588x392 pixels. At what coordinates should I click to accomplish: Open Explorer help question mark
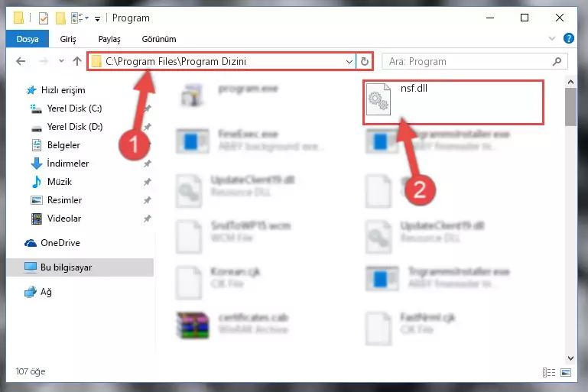click(x=568, y=38)
